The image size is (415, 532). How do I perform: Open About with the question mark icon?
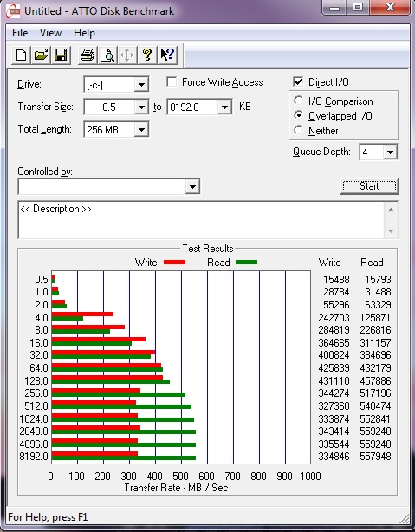[147, 55]
